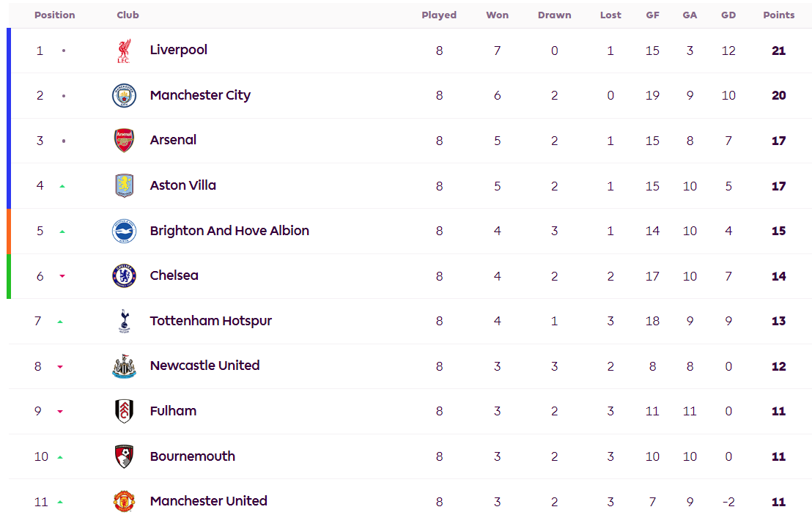Click the Played column header

pyautogui.click(x=439, y=15)
